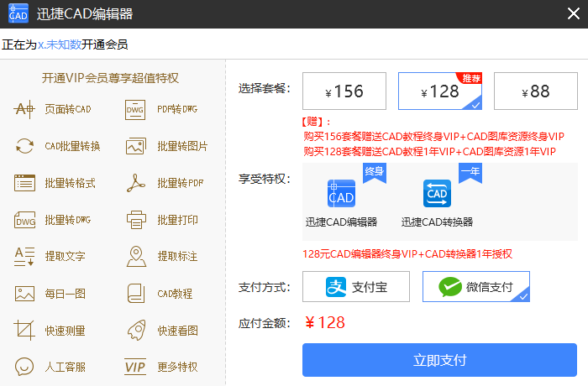588x386 pixels.
Task: Click the CAD教程 book icon
Action: click(136, 294)
